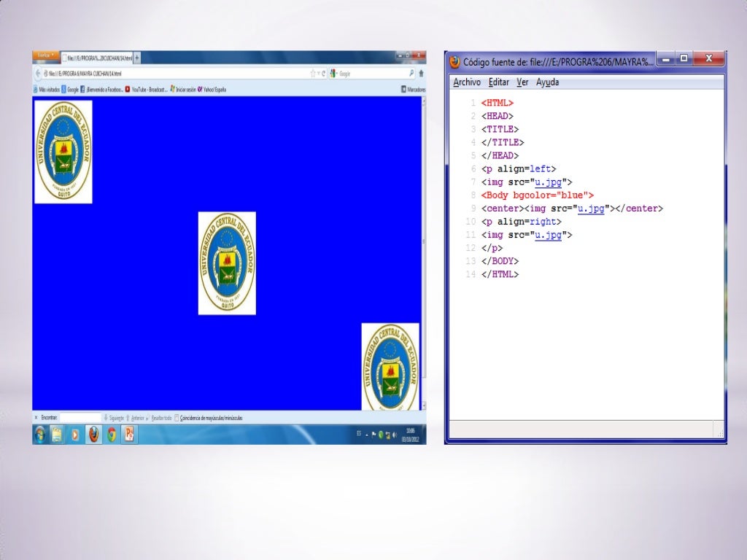Go back with the browser arrow

pos(38,74)
